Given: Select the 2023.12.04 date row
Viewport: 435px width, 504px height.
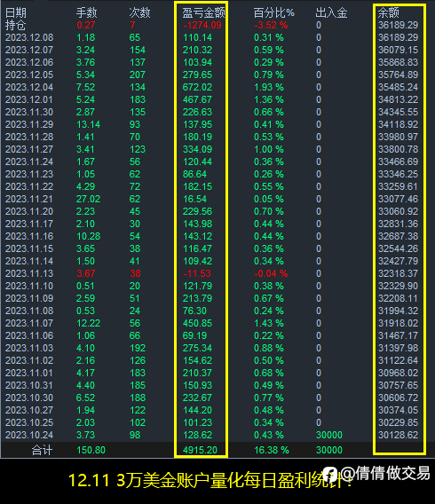Looking at the screenshot, I should click(29, 88).
